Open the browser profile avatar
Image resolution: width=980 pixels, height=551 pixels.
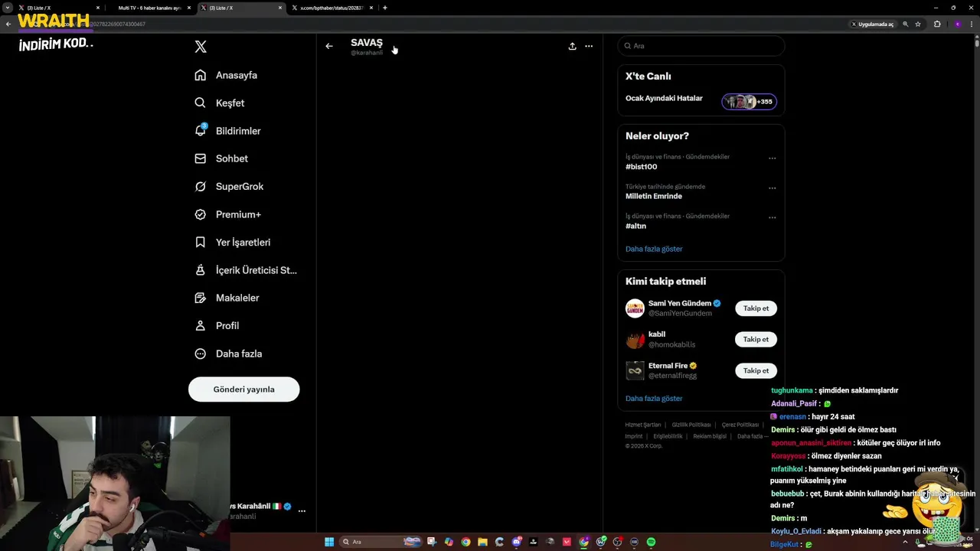point(957,24)
